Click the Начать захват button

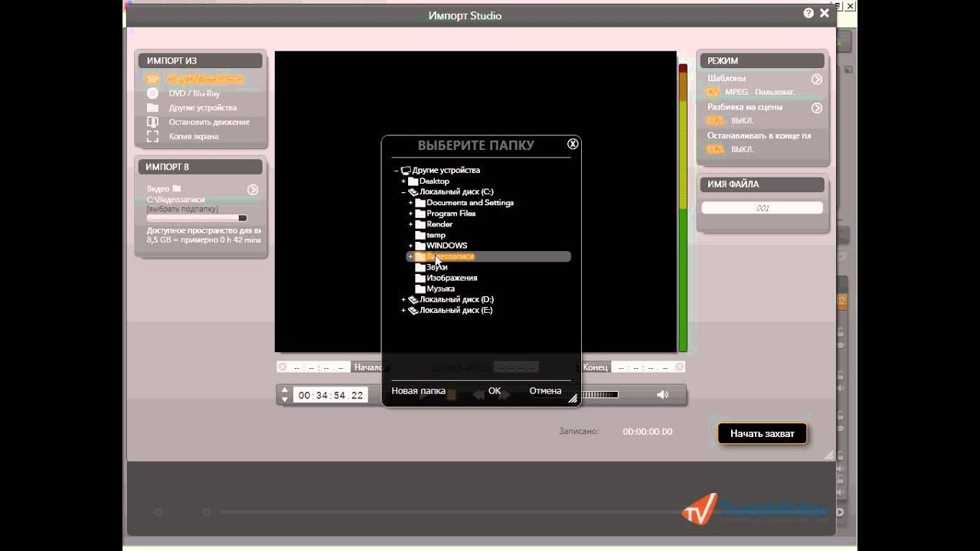point(762,433)
